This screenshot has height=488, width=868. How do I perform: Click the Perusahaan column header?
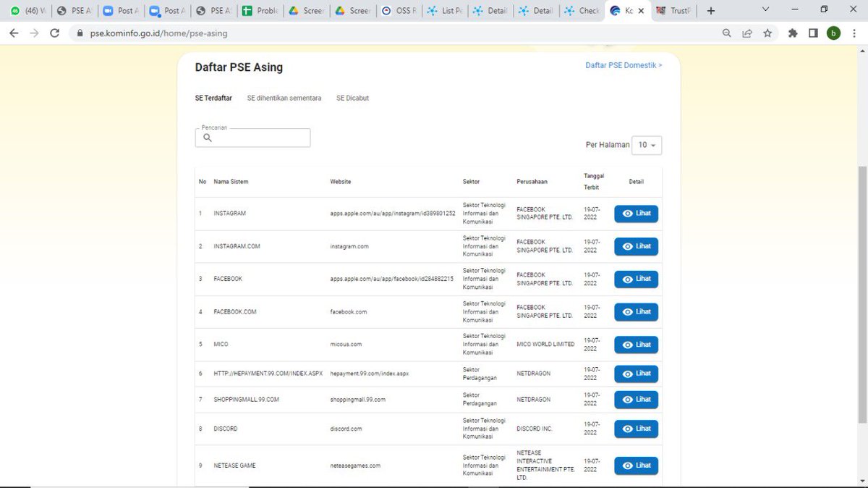pyautogui.click(x=532, y=182)
